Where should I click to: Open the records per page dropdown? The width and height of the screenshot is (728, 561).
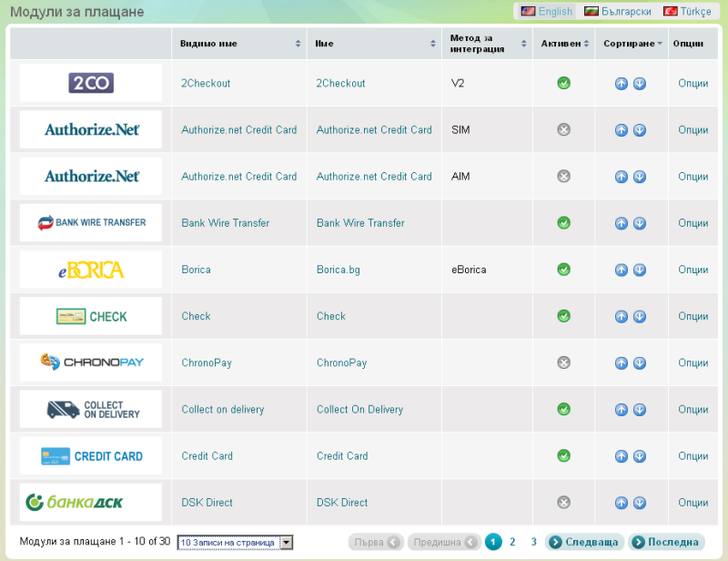235,543
